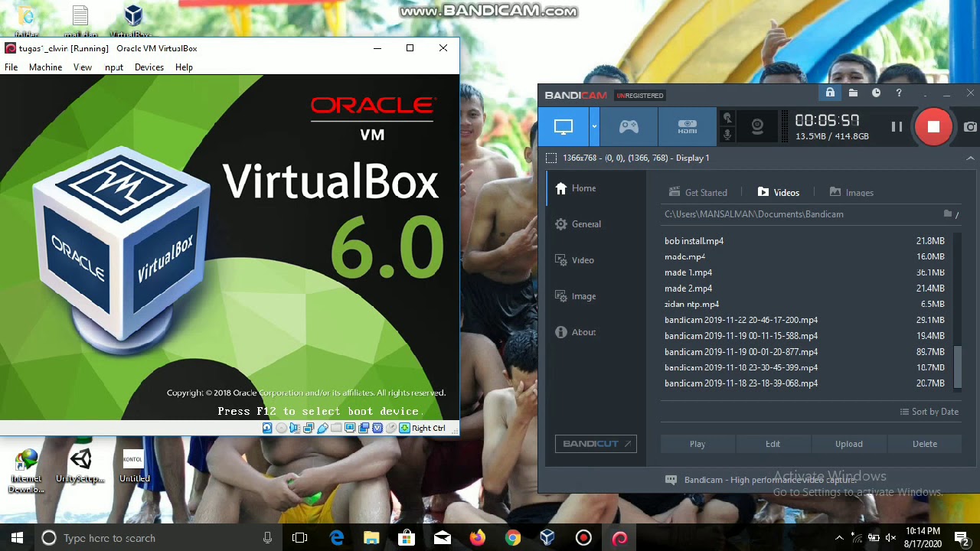
Task: Open VirtualBox Devices menu
Action: (x=149, y=67)
